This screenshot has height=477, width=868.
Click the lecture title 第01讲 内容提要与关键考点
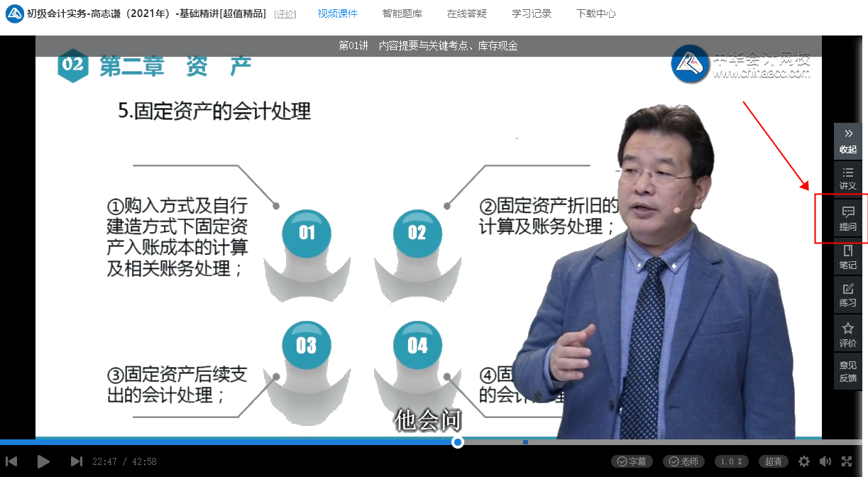[x=428, y=46]
